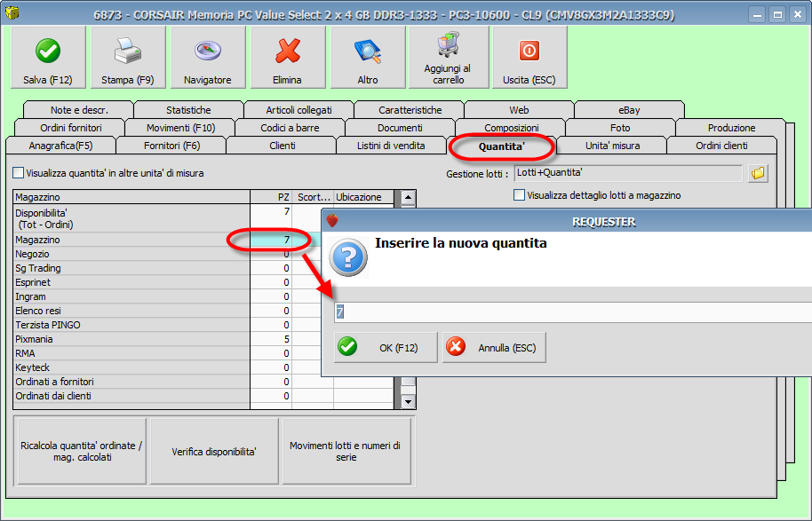This screenshot has width=812, height=521.
Task: Click the Salva (F12) green checkmark button
Action: [48, 58]
